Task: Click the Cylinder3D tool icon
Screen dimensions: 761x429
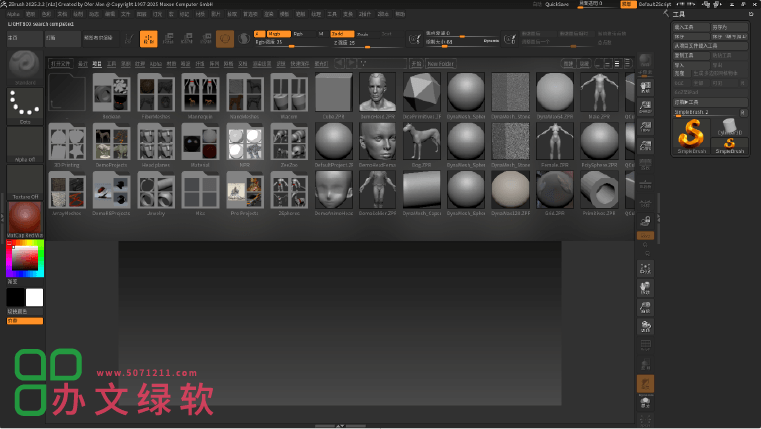Action: (x=729, y=127)
